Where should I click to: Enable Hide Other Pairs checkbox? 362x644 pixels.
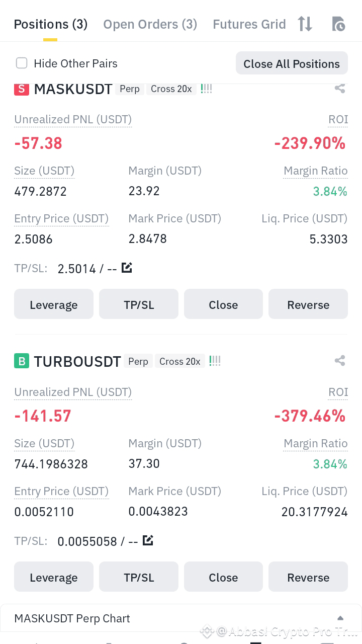[x=22, y=63]
